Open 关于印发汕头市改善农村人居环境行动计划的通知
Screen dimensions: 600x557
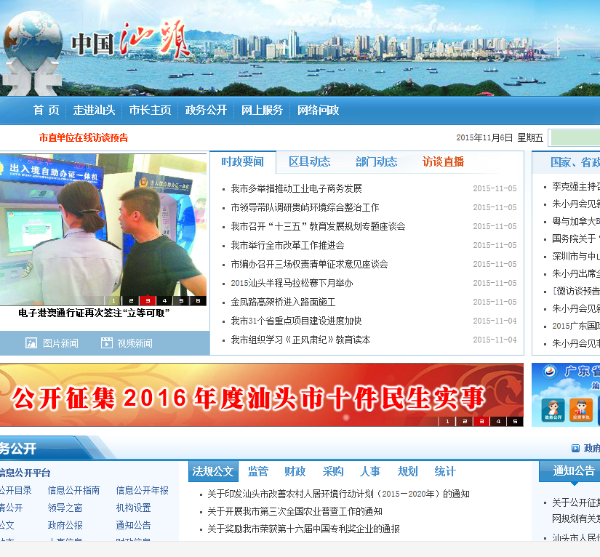338,494
